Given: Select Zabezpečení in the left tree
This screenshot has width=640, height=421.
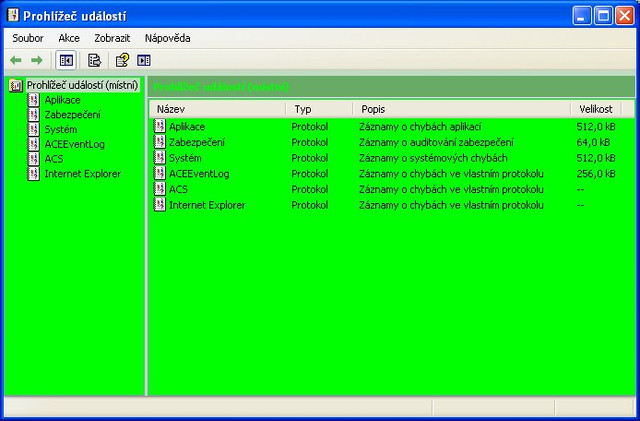Looking at the screenshot, I should pos(72,115).
